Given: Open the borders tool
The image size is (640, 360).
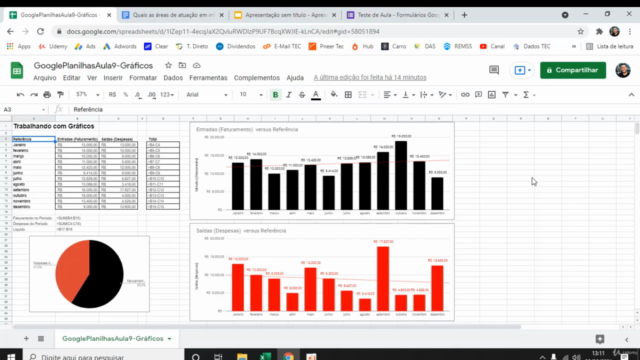Looking at the screenshot, I should pyautogui.click(x=348, y=95).
